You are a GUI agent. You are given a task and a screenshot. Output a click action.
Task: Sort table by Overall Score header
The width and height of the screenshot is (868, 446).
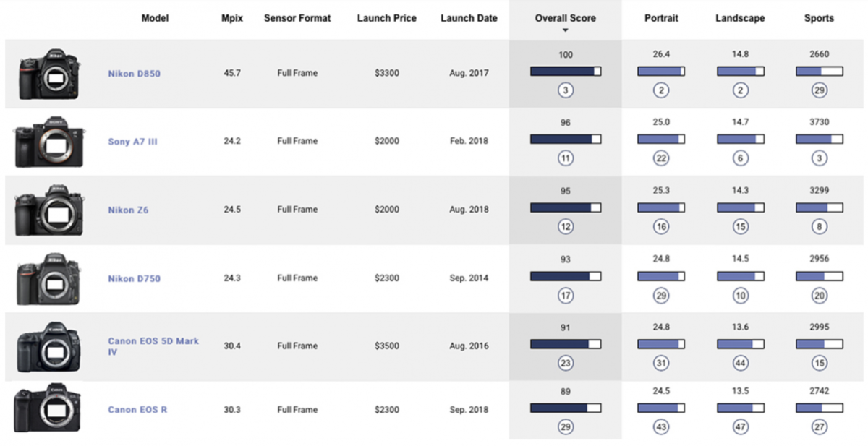565,18
